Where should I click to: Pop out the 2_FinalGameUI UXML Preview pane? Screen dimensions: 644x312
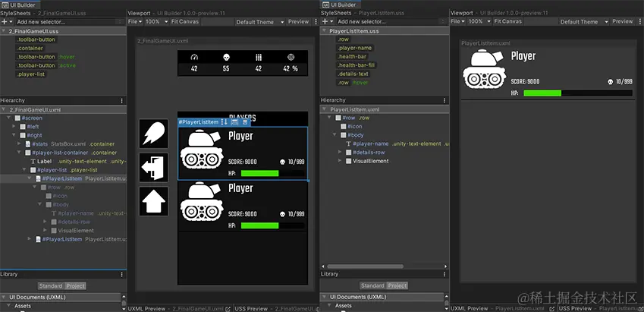click(228, 309)
